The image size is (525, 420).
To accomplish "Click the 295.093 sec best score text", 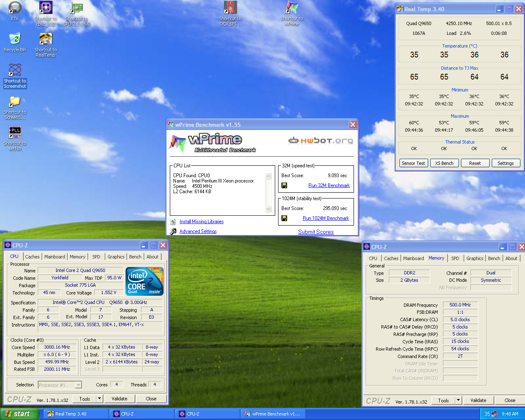I will click(x=335, y=208).
